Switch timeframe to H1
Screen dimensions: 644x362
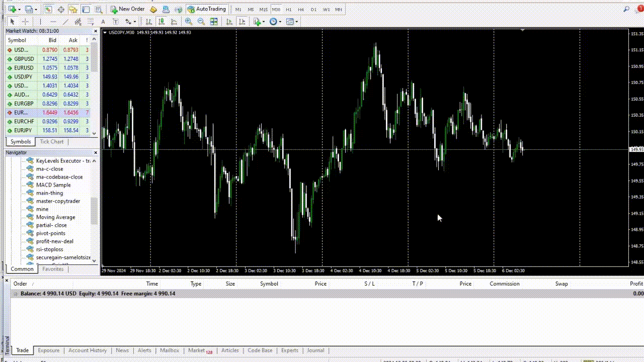[289, 9]
